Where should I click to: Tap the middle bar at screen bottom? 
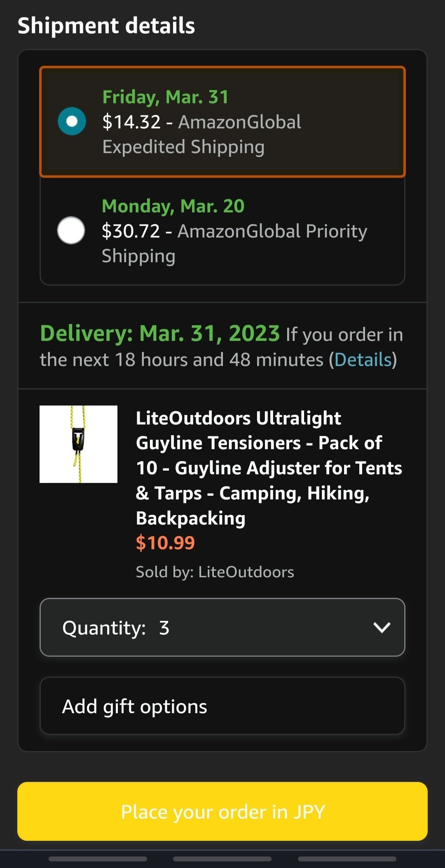coord(222,859)
